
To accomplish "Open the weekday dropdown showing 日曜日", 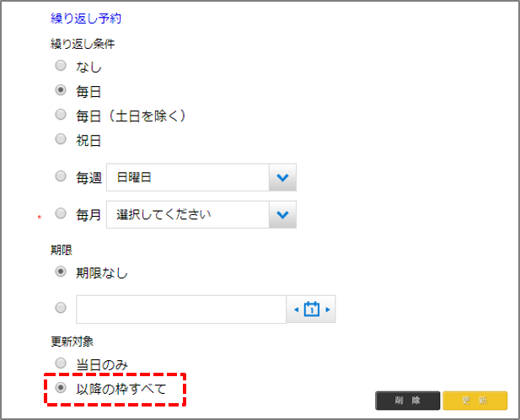I will click(187, 177).
